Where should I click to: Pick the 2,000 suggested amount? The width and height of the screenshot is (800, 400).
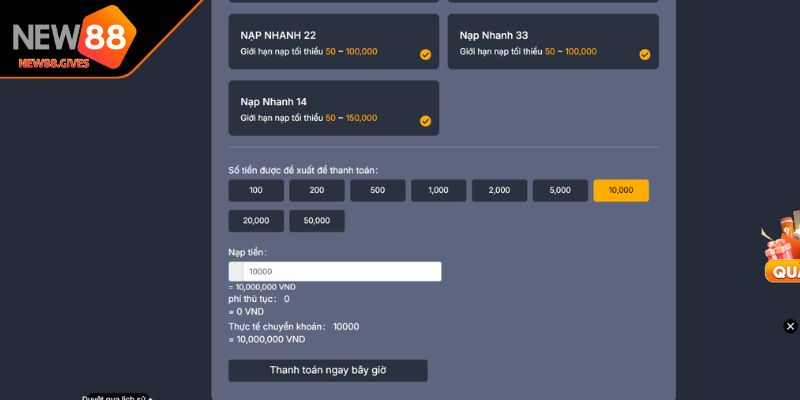click(499, 190)
